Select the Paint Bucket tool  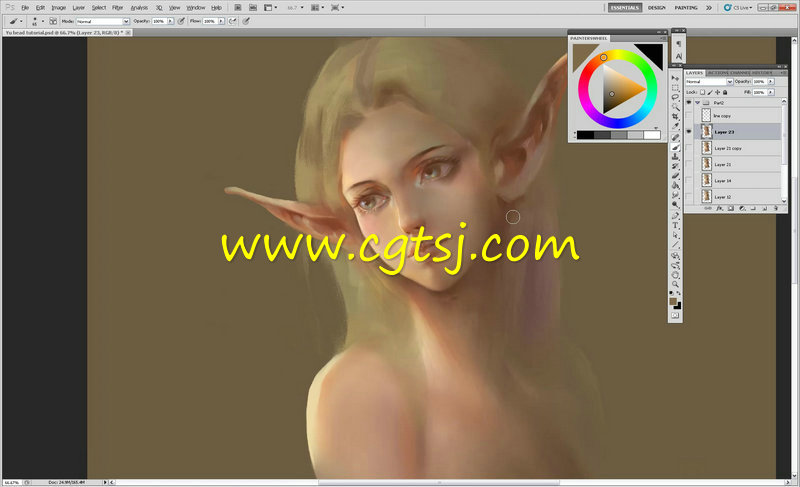click(x=675, y=185)
